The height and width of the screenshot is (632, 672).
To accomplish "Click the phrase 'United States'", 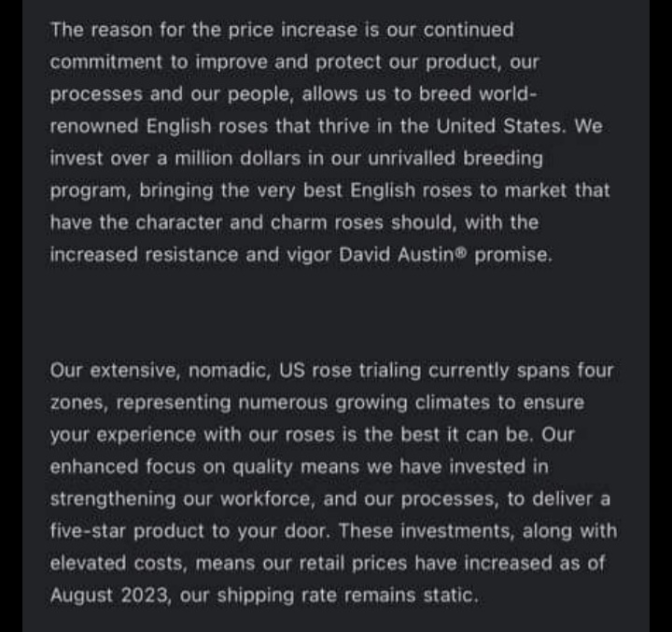I will coord(498,126).
